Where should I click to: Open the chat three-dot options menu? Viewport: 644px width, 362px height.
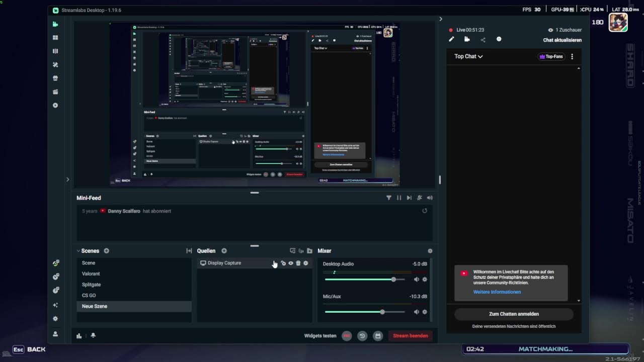(572, 57)
